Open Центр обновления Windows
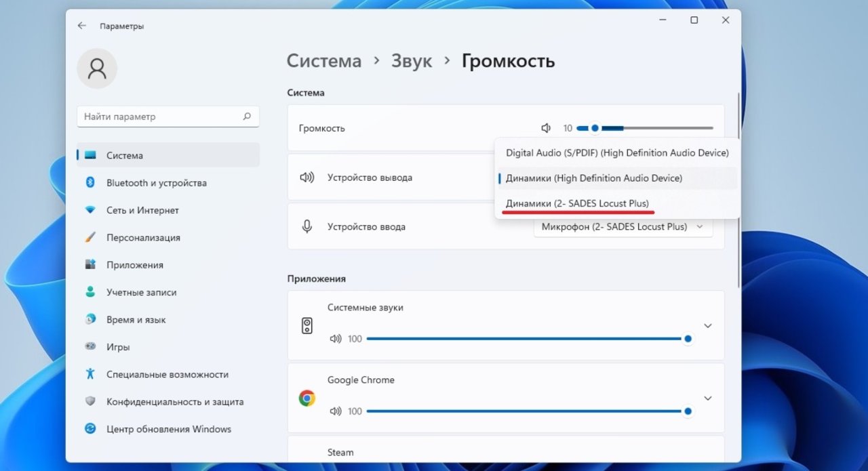 [168, 429]
